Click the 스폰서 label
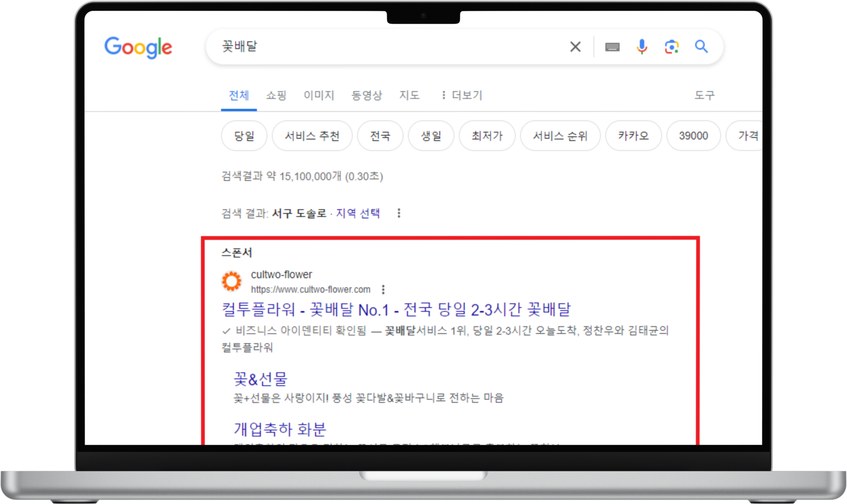 237,253
